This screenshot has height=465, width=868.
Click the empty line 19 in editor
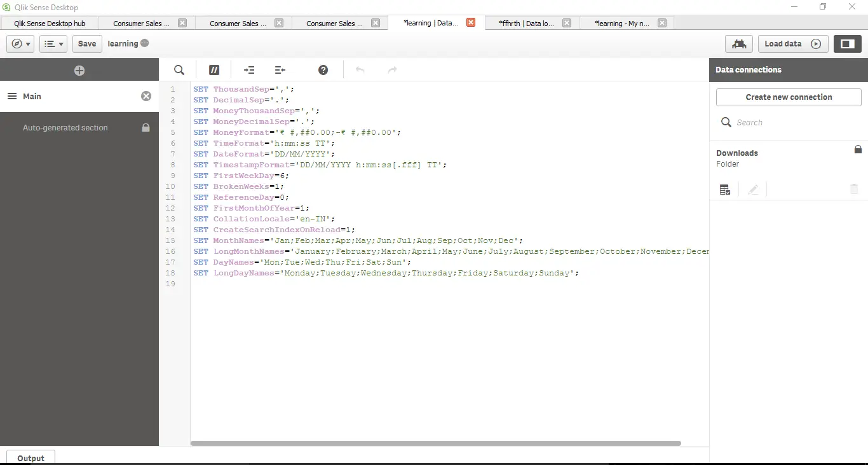click(449, 284)
